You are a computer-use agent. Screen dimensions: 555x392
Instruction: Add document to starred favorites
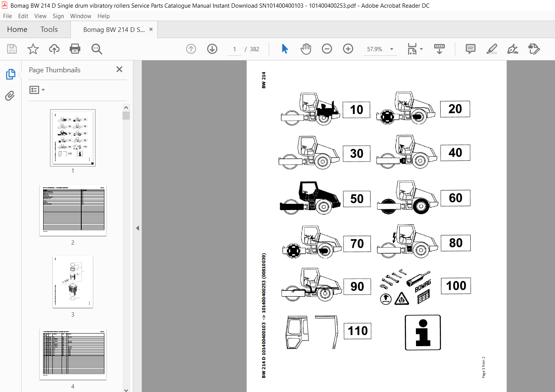click(33, 49)
